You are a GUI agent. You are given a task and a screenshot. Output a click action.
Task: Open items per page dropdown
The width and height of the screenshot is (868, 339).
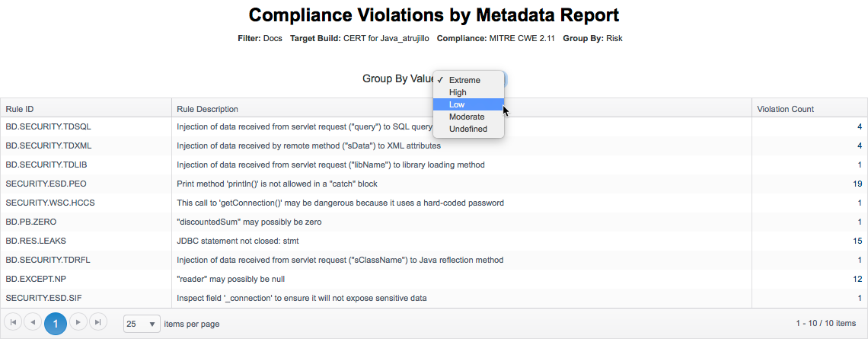(x=142, y=324)
